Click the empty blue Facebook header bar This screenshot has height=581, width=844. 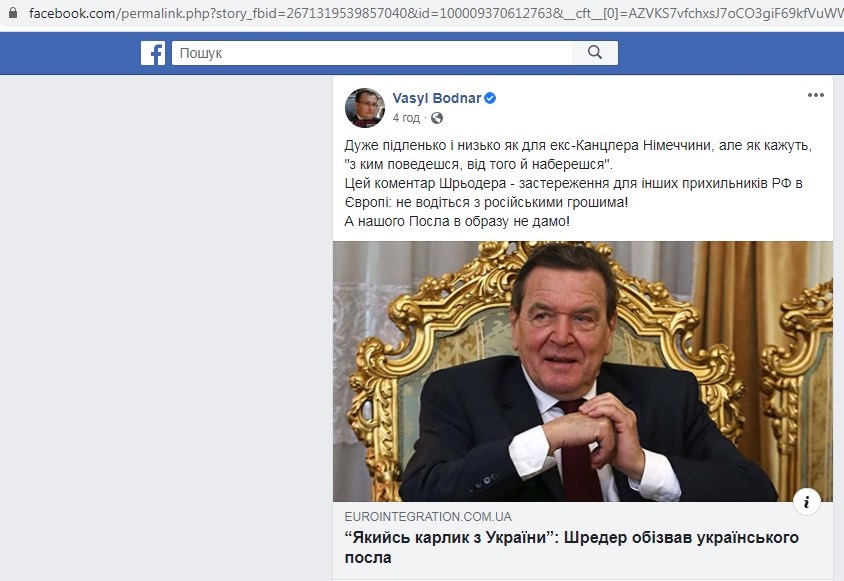pyautogui.click(x=727, y=53)
